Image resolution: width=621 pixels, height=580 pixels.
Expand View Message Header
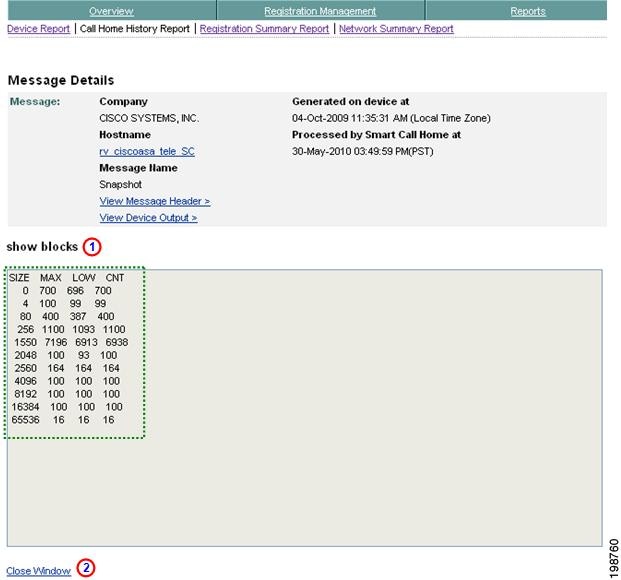[x=155, y=201]
